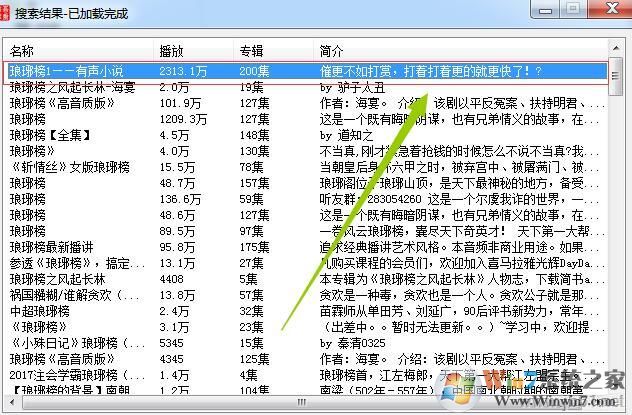
Task: Click the horizontal scrollbar thumb
Action: [301, 402]
